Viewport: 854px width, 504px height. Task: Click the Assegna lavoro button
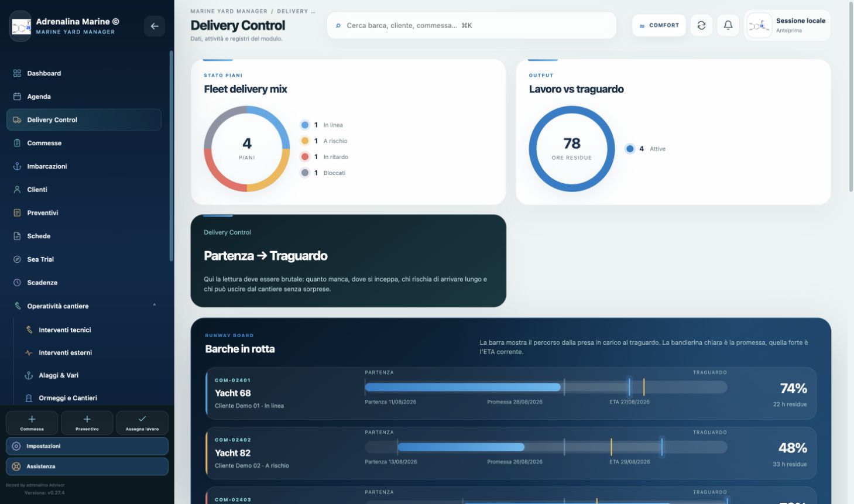point(142,423)
